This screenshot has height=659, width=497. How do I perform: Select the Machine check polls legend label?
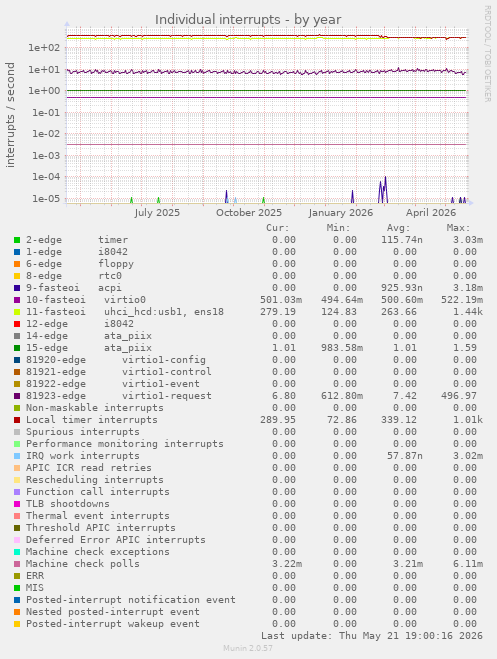point(83,564)
